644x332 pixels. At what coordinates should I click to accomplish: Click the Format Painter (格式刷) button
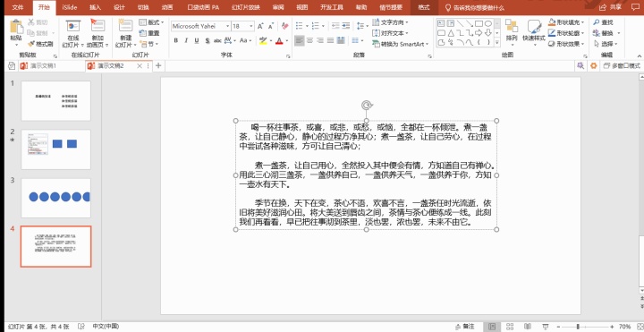pos(40,44)
